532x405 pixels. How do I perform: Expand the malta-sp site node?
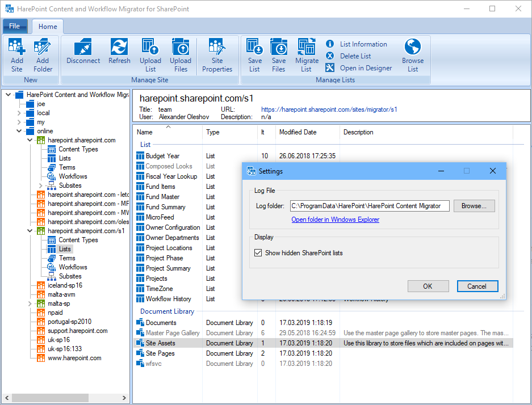30,303
